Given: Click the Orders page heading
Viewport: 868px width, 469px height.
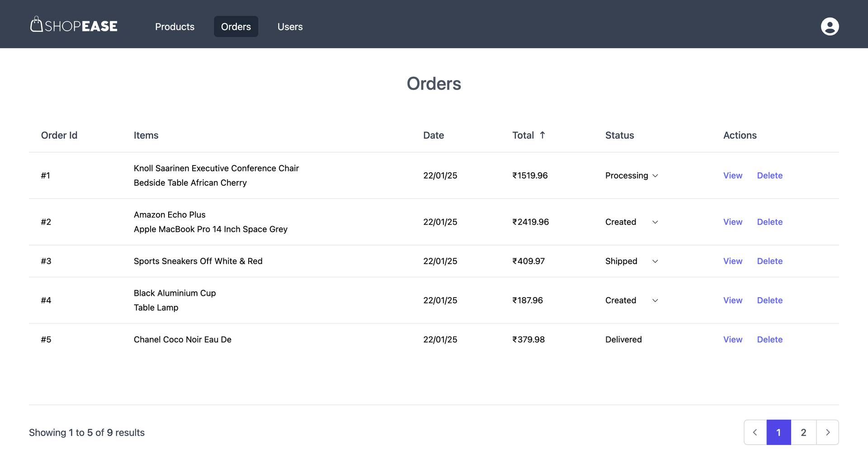Looking at the screenshot, I should [x=434, y=84].
